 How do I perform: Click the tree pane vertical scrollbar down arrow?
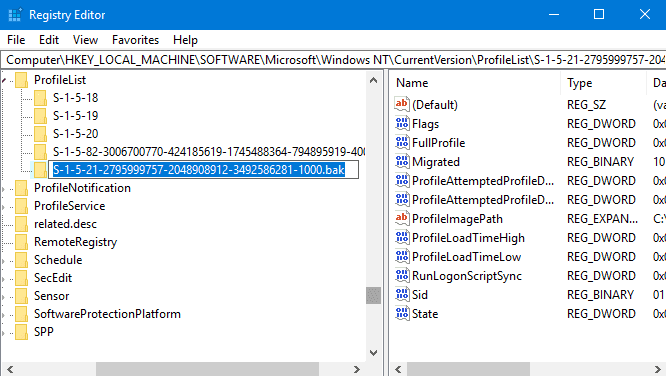[x=373, y=353]
